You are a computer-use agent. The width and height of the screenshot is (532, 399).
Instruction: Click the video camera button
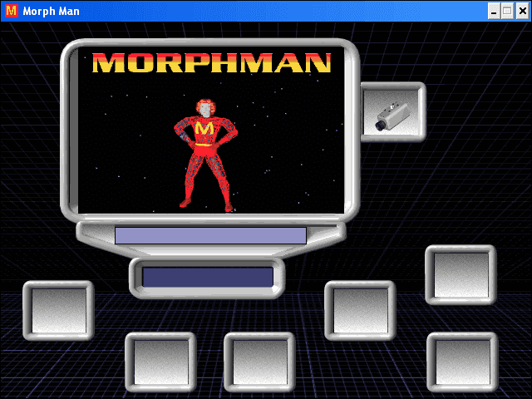coord(393,112)
